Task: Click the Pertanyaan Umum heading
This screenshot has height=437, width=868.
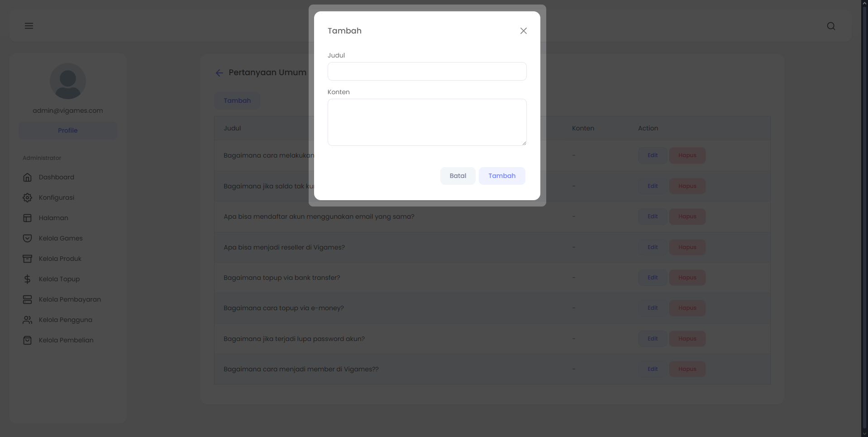Action: pyautogui.click(x=267, y=72)
